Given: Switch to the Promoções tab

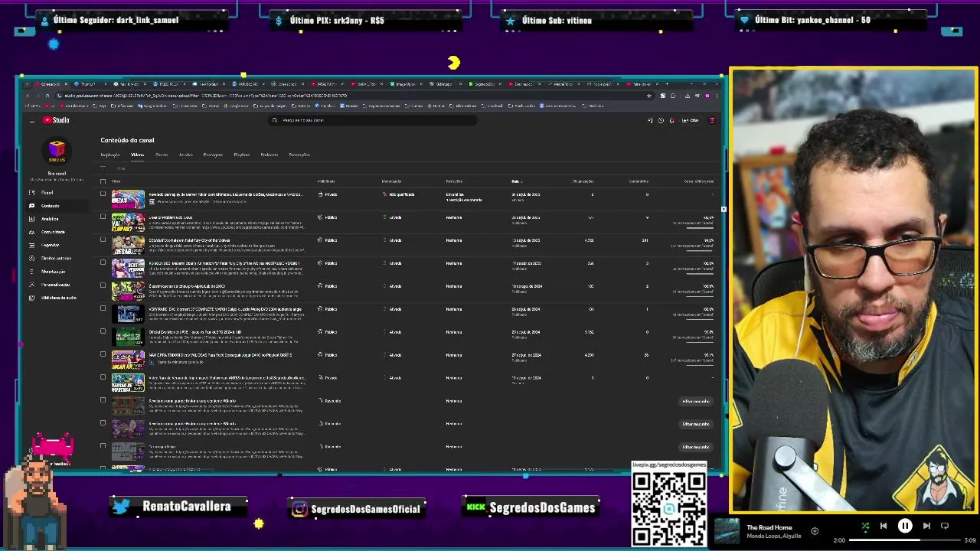Looking at the screenshot, I should pyautogui.click(x=299, y=155).
